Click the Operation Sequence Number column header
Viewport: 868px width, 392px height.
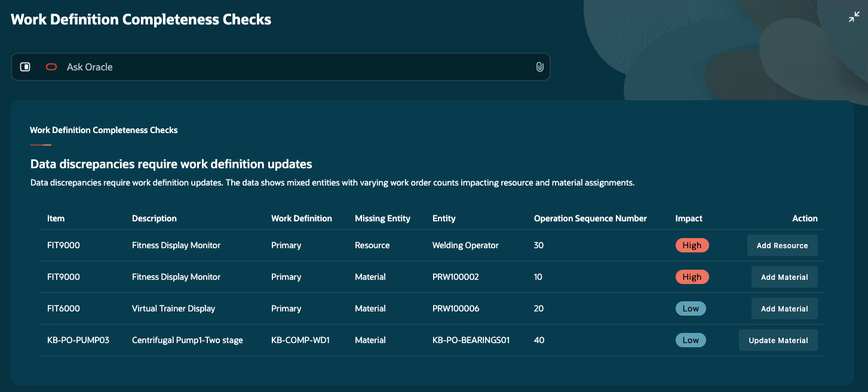[590, 218]
